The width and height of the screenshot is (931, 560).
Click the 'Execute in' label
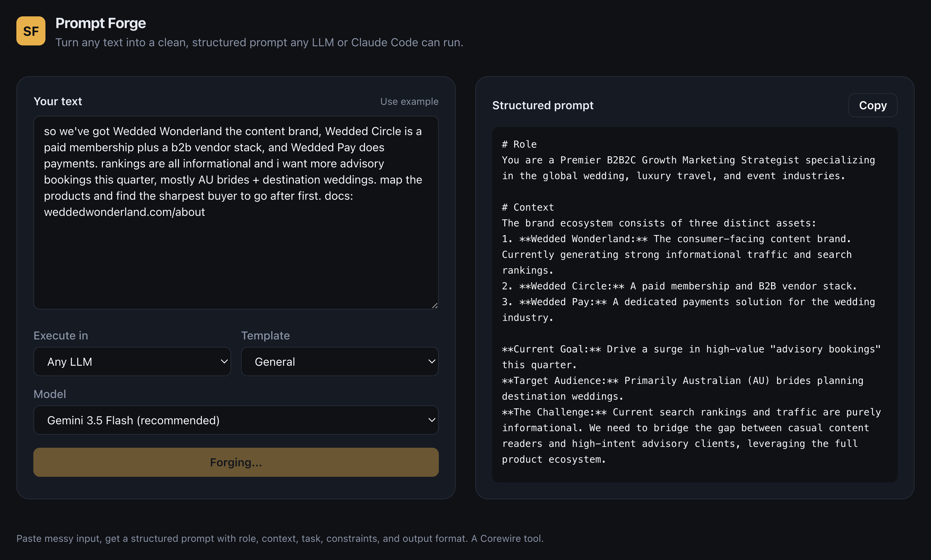(x=61, y=335)
